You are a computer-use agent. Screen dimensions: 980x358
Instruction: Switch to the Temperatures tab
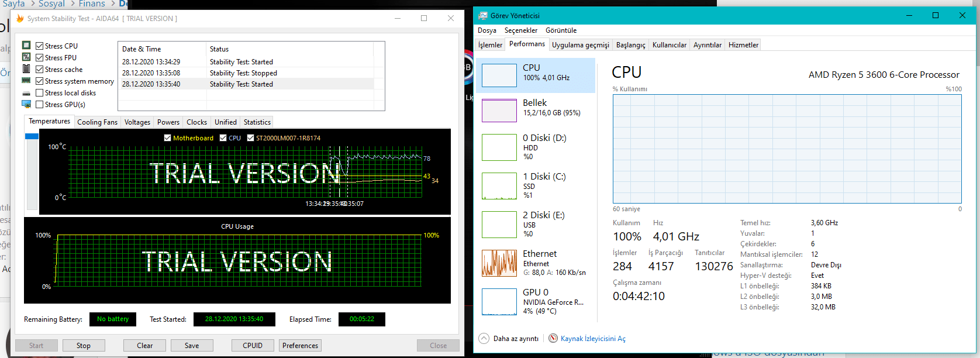(x=50, y=121)
